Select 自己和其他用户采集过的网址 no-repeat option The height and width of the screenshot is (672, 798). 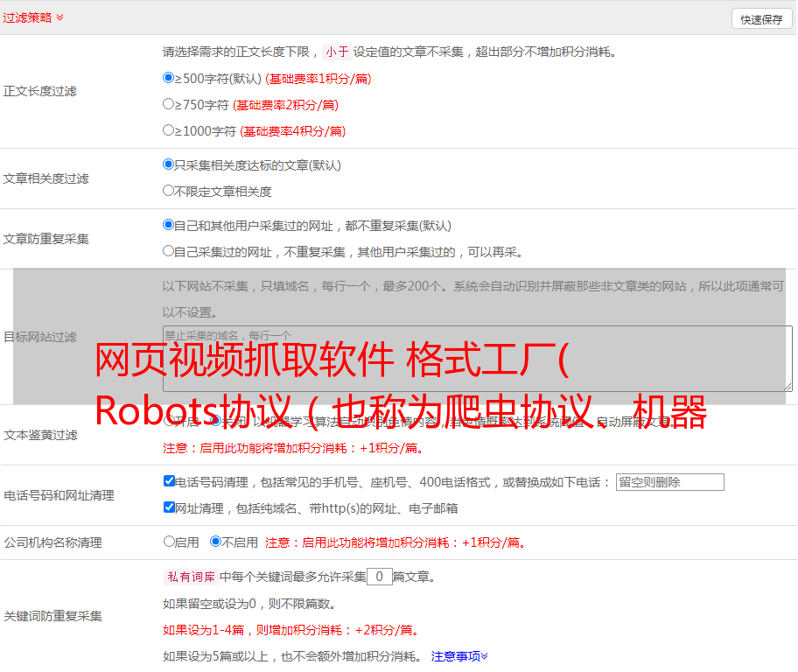169,225
